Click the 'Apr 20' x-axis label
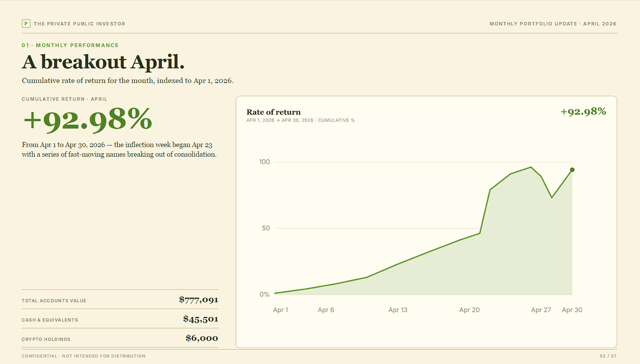This screenshot has height=364, width=640. coord(469,310)
